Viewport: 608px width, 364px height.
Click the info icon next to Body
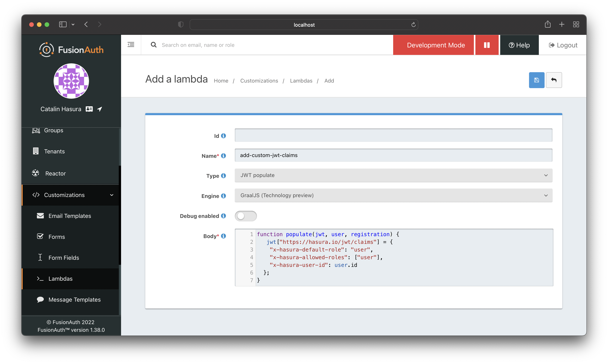(223, 236)
